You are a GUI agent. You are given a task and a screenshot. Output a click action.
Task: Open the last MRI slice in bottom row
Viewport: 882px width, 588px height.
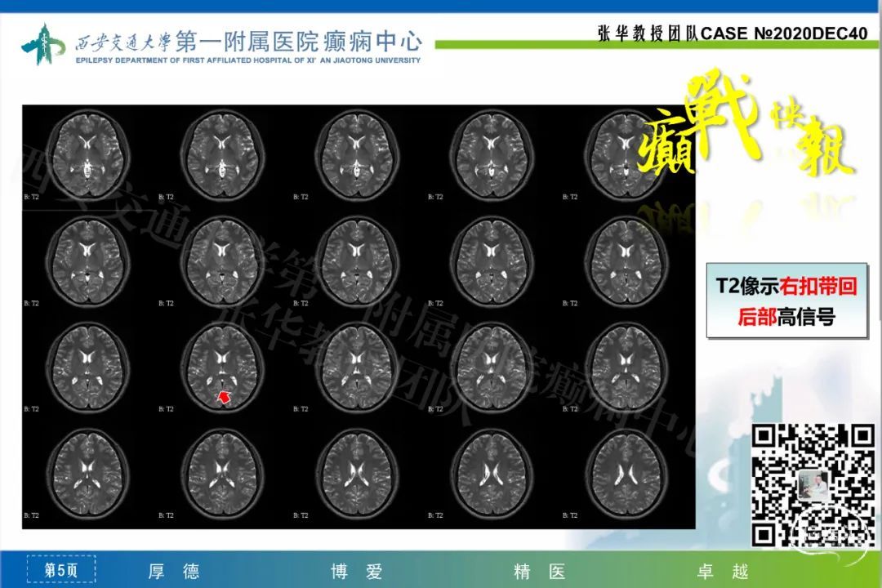[626, 474]
